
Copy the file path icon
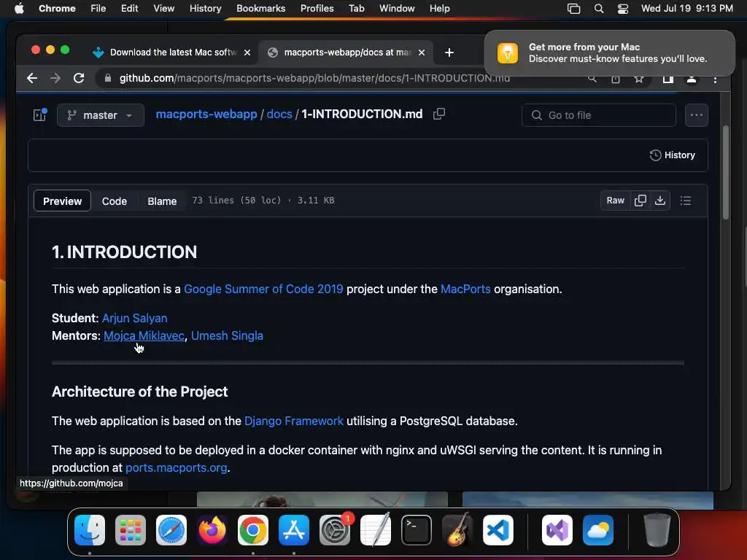[438, 114]
